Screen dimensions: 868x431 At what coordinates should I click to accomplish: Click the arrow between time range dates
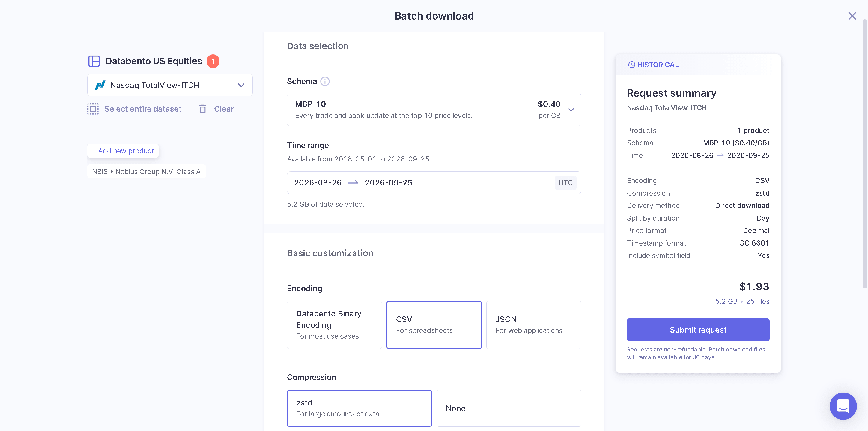[x=353, y=182]
